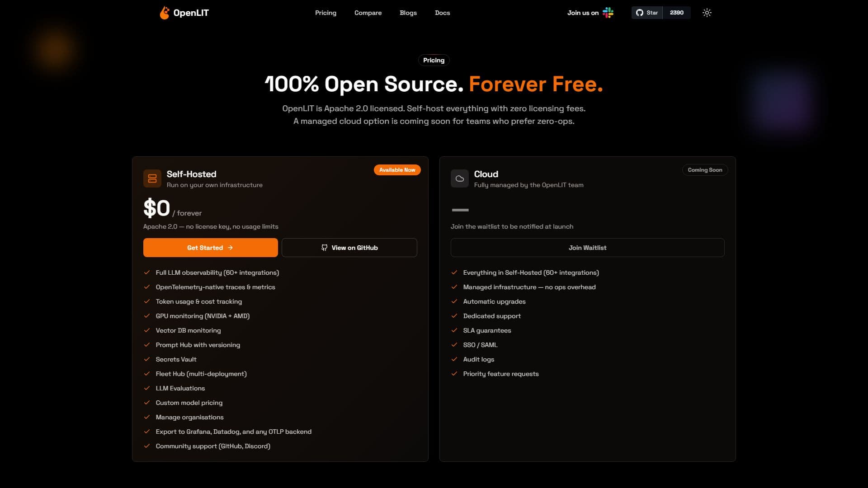Click checkmark beside Prompt Hub with versioning
The image size is (868, 488).
pyautogui.click(x=147, y=345)
